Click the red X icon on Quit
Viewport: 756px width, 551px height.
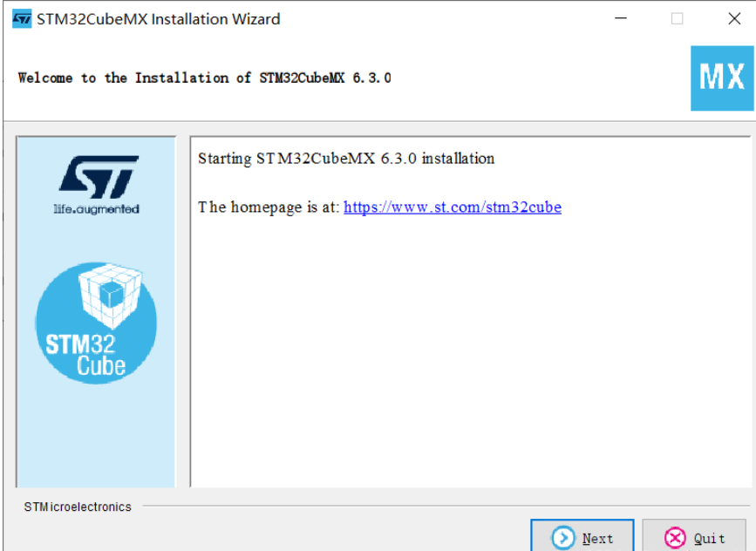click(x=675, y=538)
